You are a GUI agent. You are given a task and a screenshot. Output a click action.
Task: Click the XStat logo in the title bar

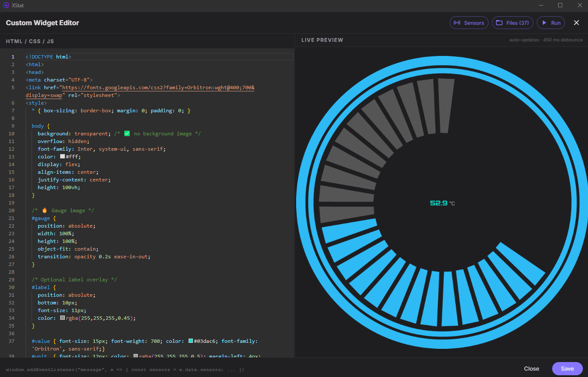[x=6, y=6]
